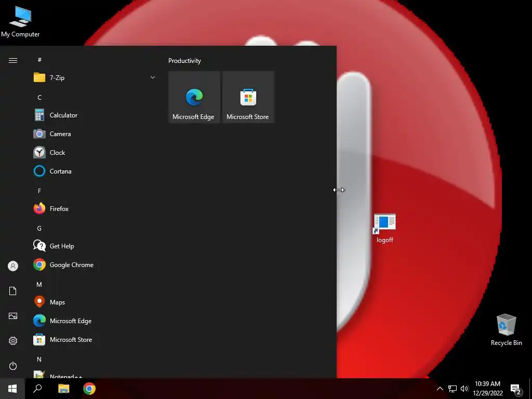Open the Clock app
The height and width of the screenshot is (399, 532).
pos(95,153)
